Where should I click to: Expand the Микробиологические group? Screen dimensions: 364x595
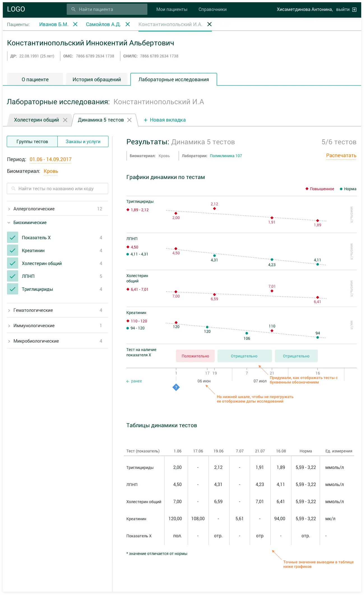coord(57,341)
